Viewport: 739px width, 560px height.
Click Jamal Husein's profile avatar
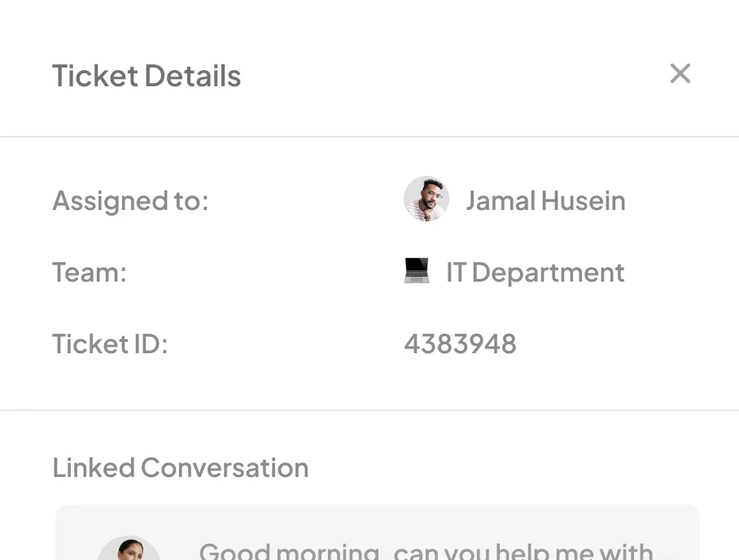tap(426, 199)
